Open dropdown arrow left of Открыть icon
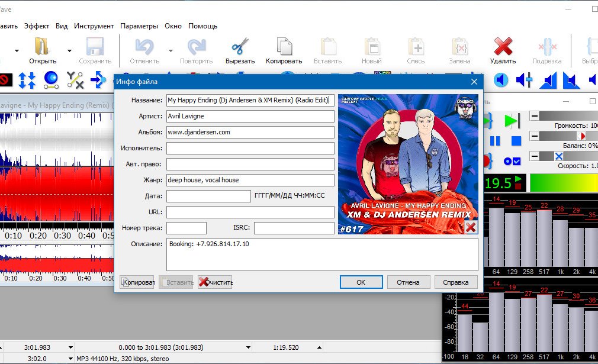 17,51
